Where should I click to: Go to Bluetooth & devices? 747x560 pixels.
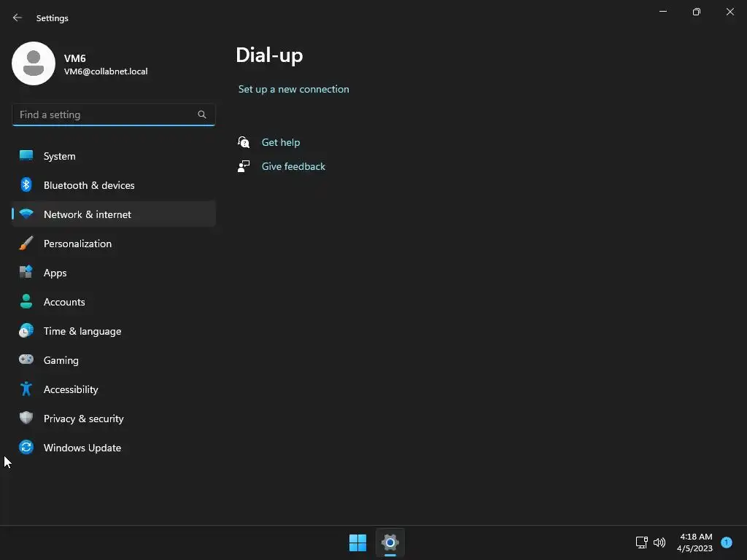click(113, 185)
